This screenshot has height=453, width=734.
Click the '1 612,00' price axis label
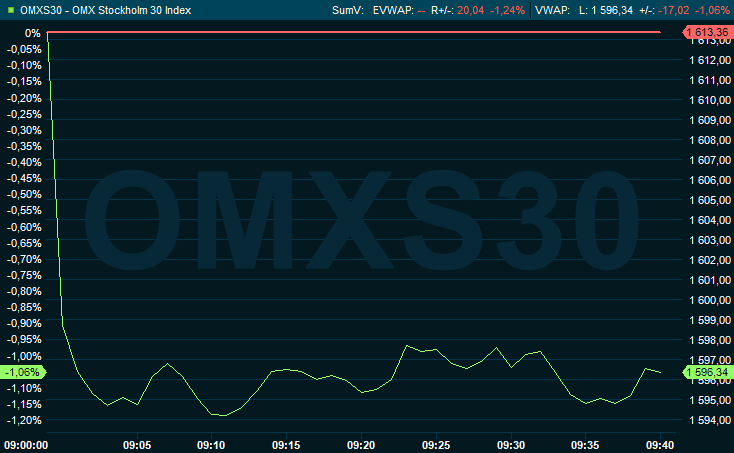click(x=710, y=60)
